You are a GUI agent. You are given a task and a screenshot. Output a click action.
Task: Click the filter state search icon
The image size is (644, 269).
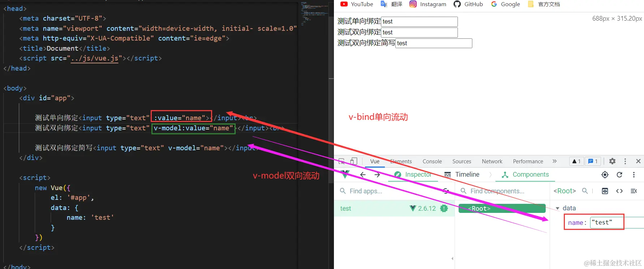pos(585,191)
